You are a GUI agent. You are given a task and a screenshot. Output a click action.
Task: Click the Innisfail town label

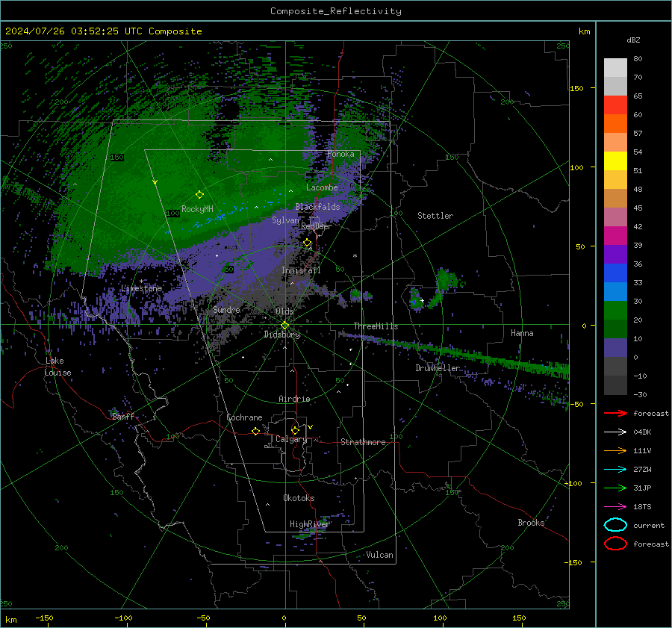pyautogui.click(x=301, y=270)
